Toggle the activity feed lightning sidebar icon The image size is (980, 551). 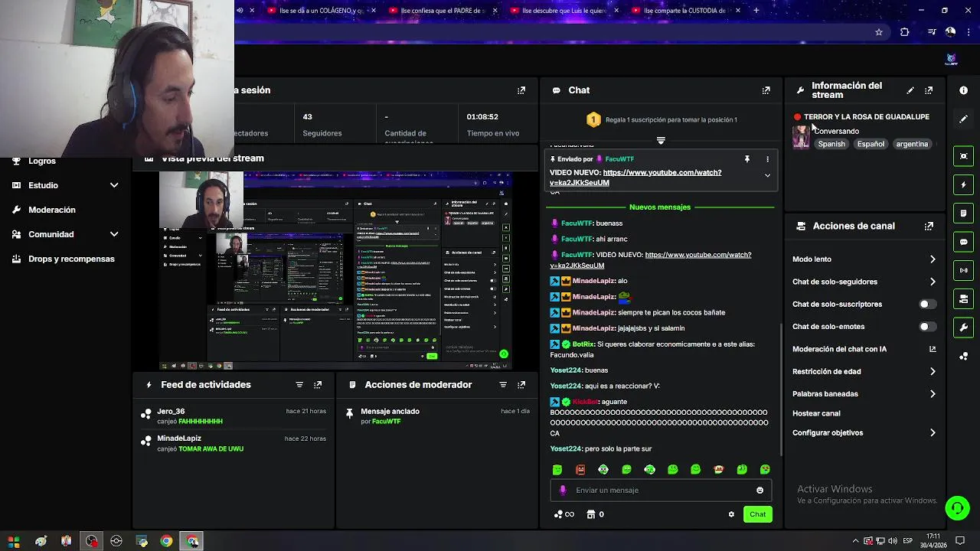tap(963, 184)
